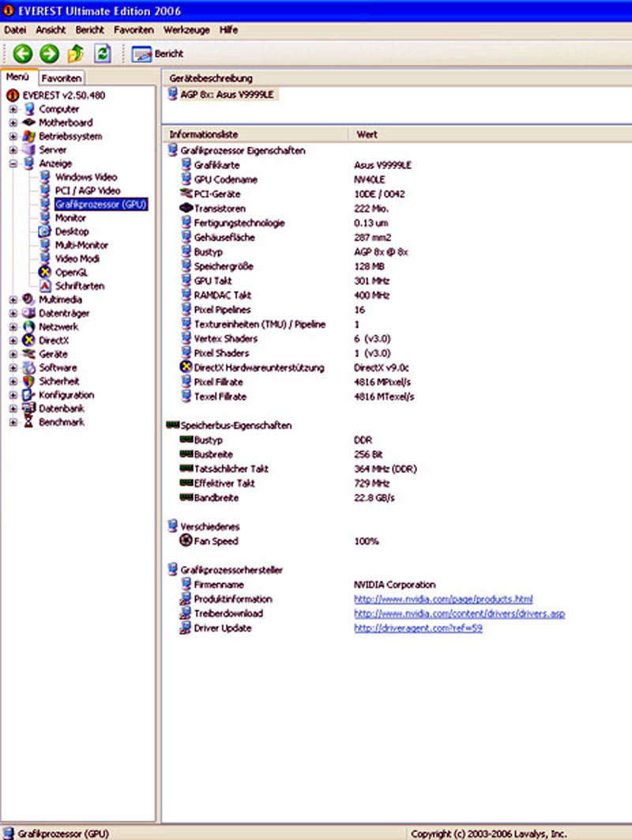Click the GPU Takt 301 MHz value
Viewport: 632px width, 840px height.
pyautogui.click(x=371, y=281)
